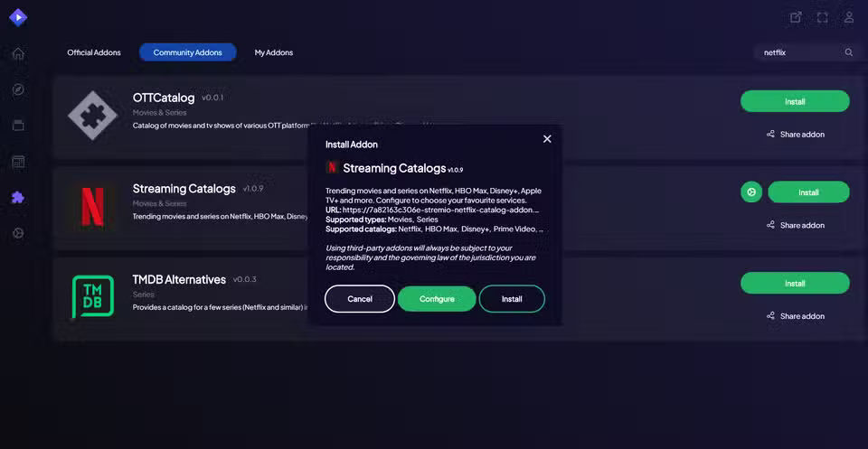Open the Discover compass icon
The height and width of the screenshot is (449, 868).
point(18,89)
